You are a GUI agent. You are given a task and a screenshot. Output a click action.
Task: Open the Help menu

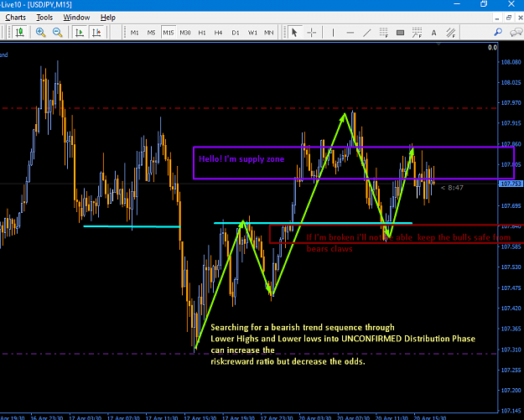(x=108, y=18)
